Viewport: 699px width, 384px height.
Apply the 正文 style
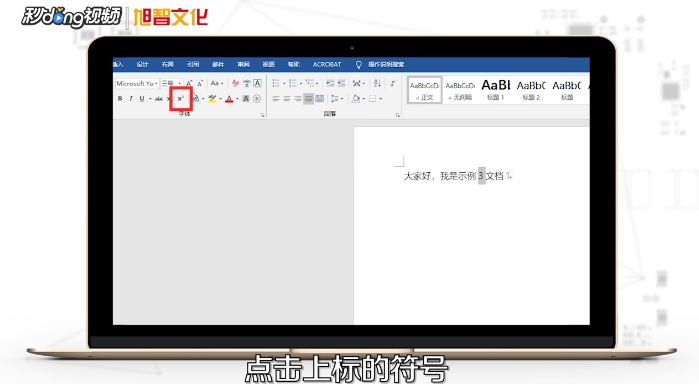pyautogui.click(x=424, y=91)
